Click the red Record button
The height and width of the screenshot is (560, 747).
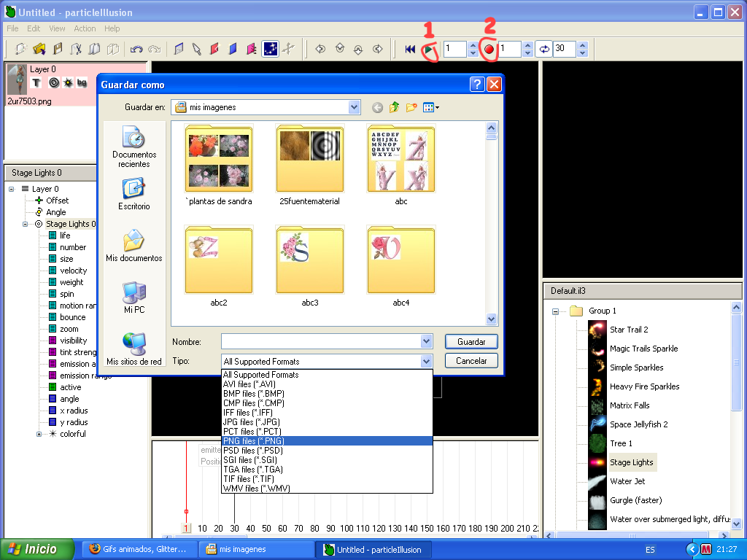tap(489, 49)
